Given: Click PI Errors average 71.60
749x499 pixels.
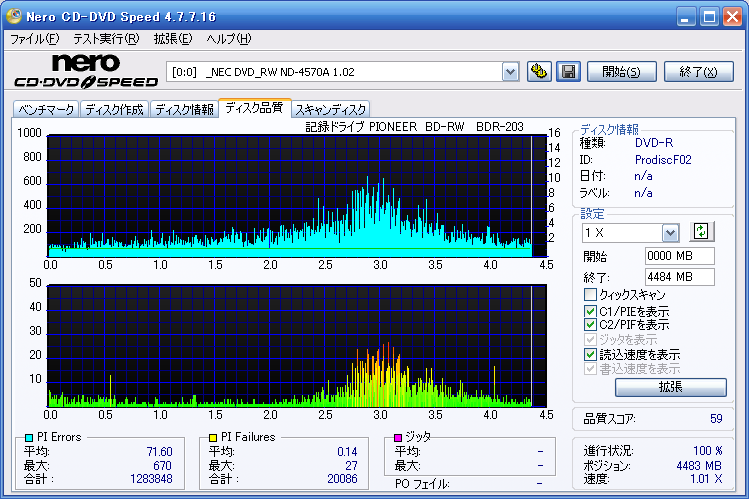Looking at the screenshot, I should coord(159,452).
